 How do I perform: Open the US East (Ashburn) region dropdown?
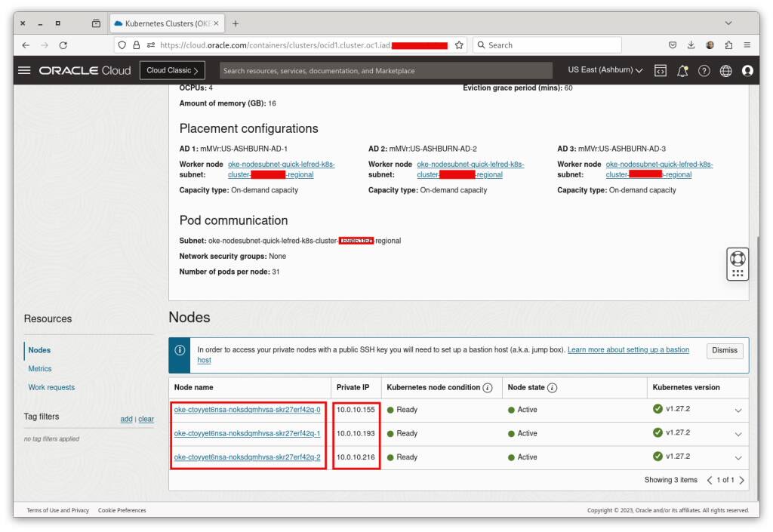pos(605,70)
